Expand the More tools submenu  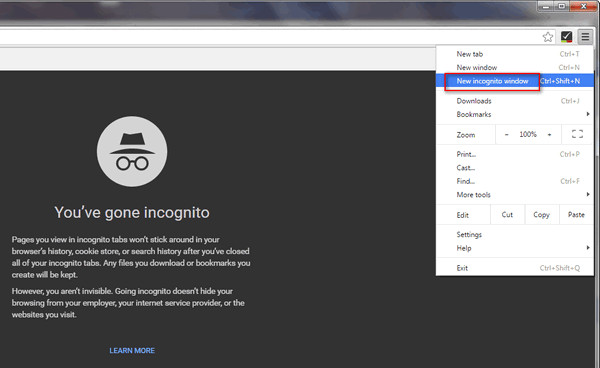click(515, 195)
